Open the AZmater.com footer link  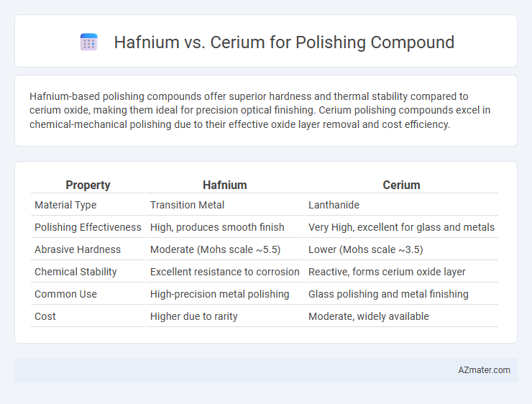pyautogui.click(x=484, y=370)
